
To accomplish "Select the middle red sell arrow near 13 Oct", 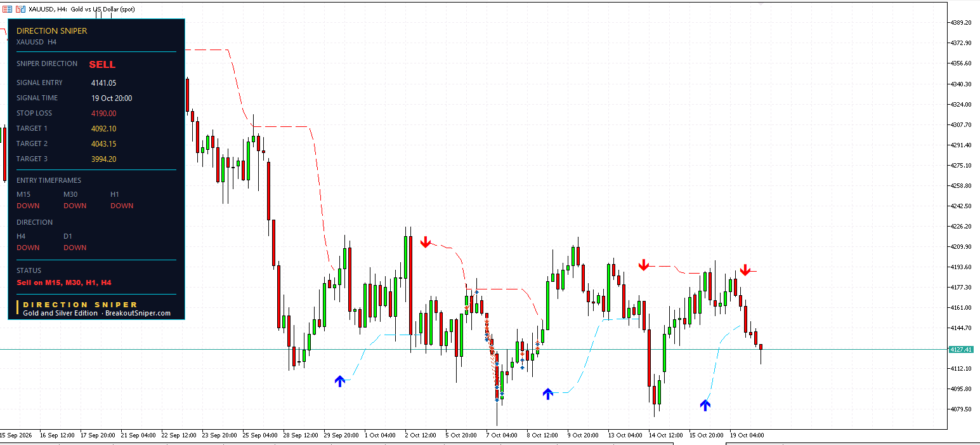I will 644,265.
